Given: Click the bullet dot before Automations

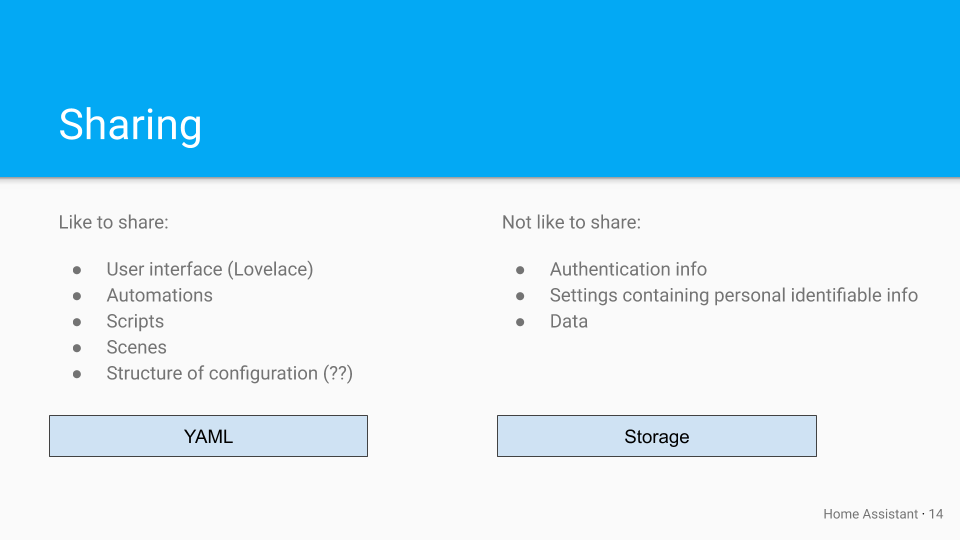Looking at the screenshot, I should pyautogui.click(x=77, y=296).
